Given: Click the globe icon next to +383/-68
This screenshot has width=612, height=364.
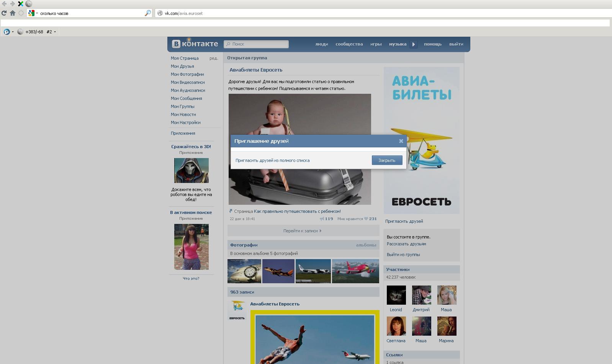Looking at the screenshot, I should 20,32.
